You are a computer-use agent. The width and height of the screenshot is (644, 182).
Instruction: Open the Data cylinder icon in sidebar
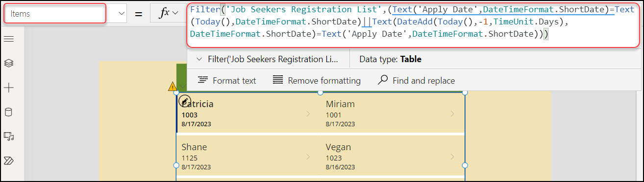tap(8, 112)
